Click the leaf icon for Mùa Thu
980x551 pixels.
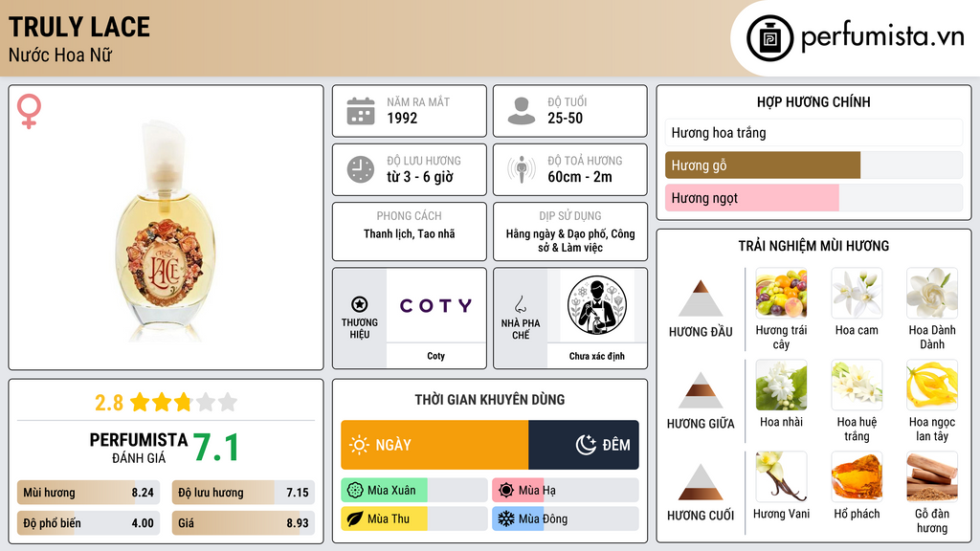355,518
